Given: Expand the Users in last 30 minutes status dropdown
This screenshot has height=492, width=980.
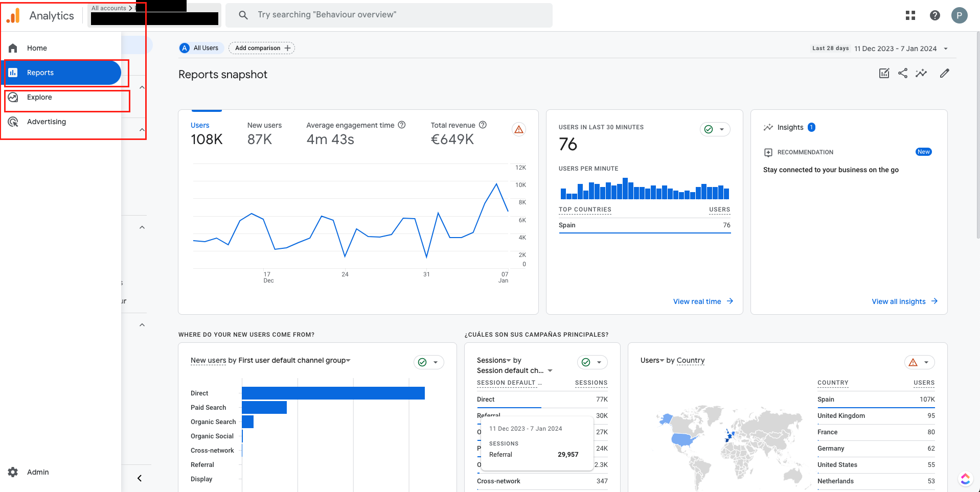Looking at the screenshot, I should (x=715, y=129).
